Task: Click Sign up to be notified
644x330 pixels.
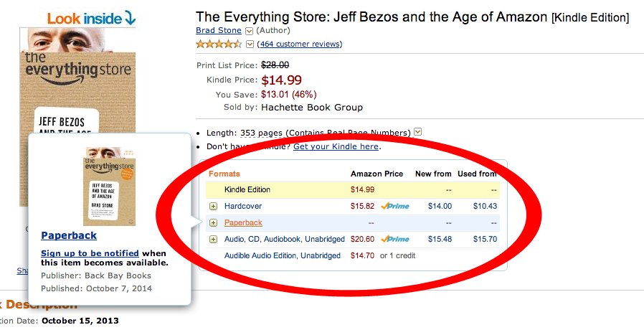Action: pos(90,253)
